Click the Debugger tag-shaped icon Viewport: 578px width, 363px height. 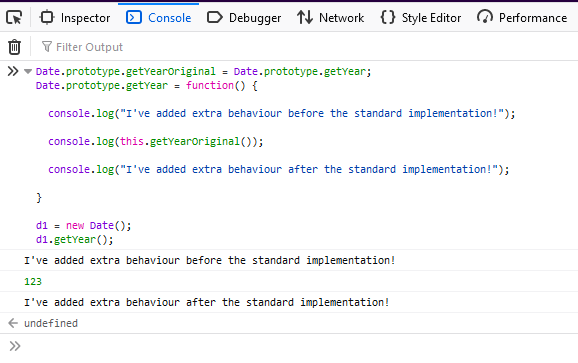pyautogui.click(x=214, y=17)
